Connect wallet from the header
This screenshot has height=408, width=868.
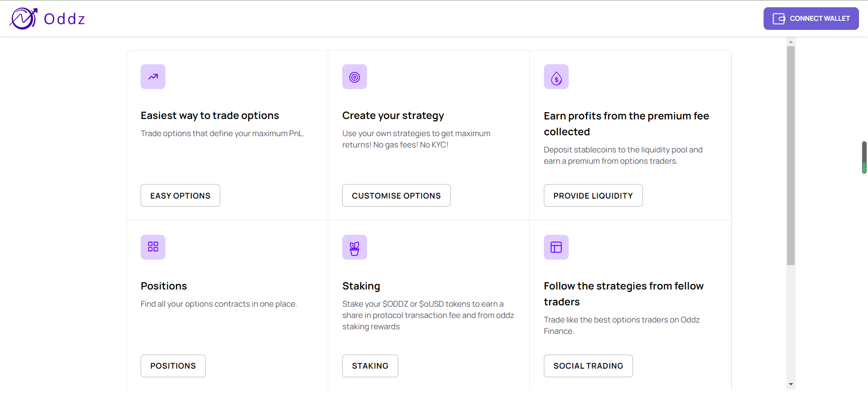pos(811,19)
